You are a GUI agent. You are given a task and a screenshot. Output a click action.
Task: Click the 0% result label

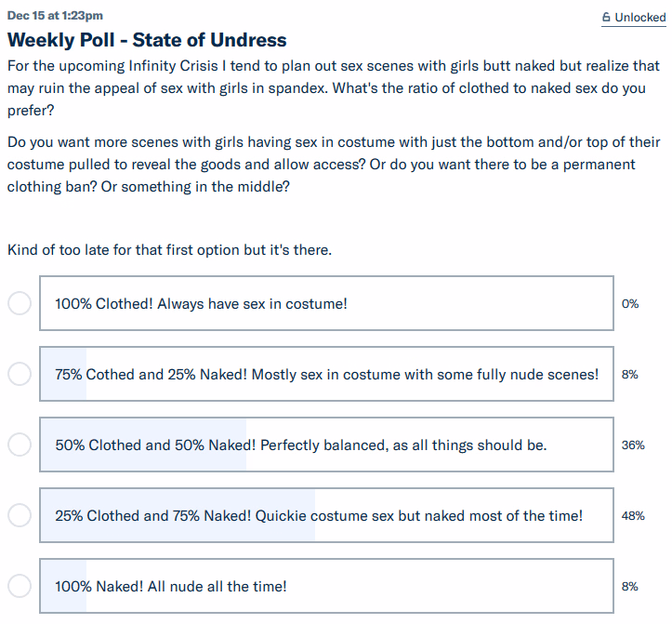(630, 304)
